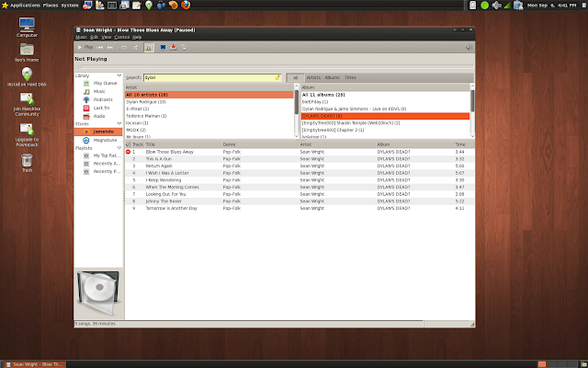Image resolution: width=588 pixels, height=368 pixels.
Task: Sort songs by Title column header
Action: (183, 144)
